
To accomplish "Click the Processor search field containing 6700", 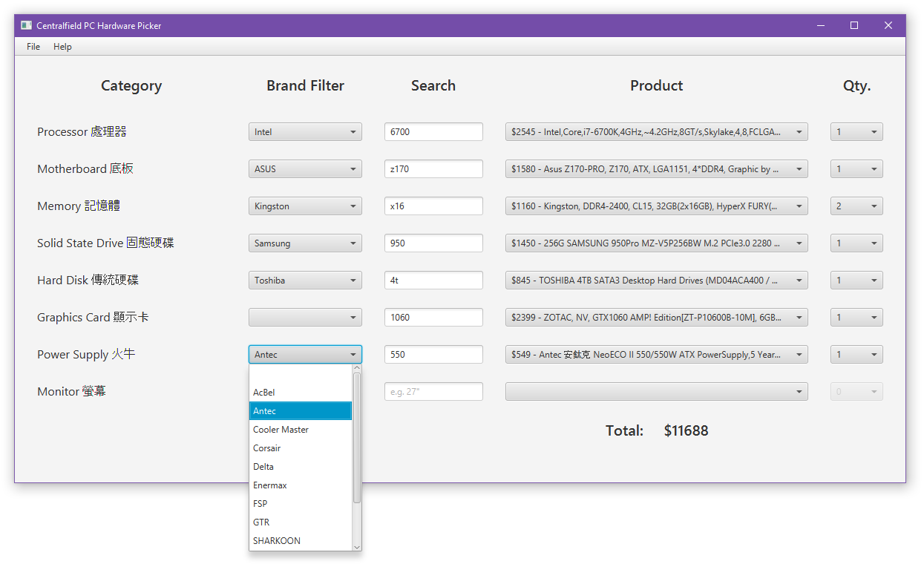I will (x=433, y=132).
